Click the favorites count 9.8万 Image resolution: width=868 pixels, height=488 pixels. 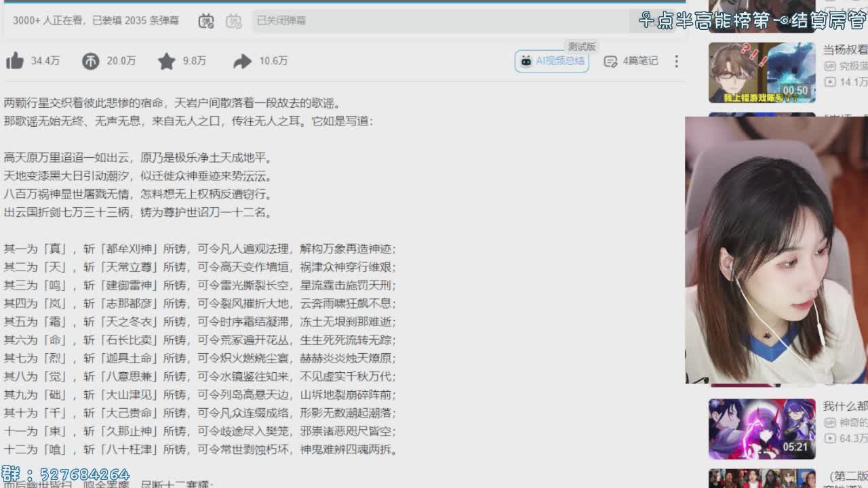coord(195,61)
